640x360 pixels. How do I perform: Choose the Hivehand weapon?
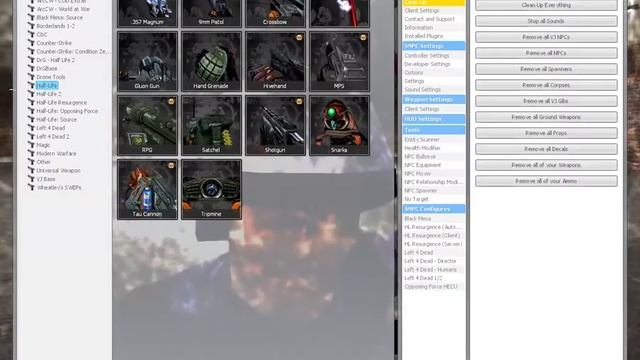[x=276, y=61]
